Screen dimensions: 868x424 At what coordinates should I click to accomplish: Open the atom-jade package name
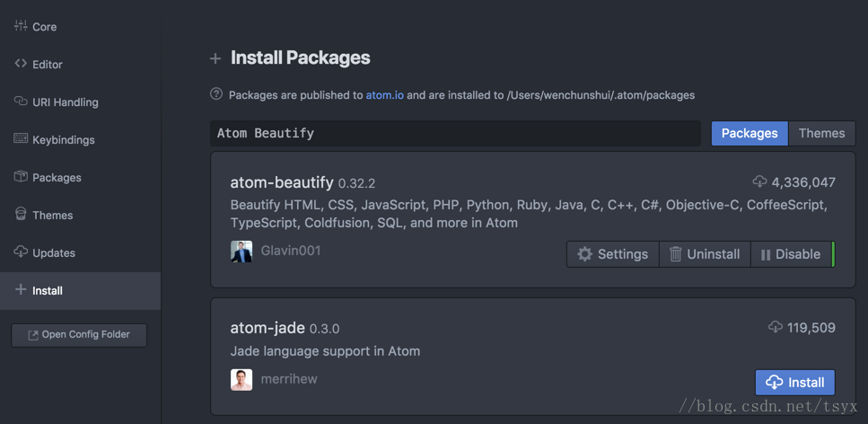point(267,329)
